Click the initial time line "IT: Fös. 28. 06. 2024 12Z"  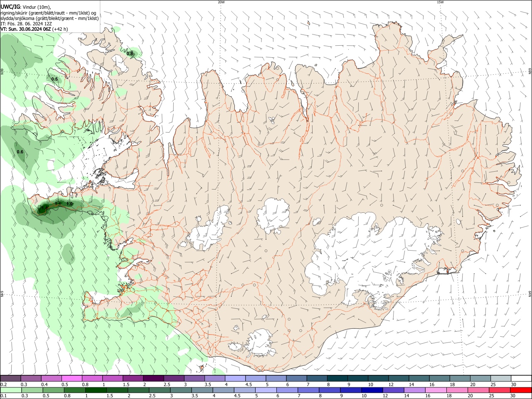[x=26, y=24]
